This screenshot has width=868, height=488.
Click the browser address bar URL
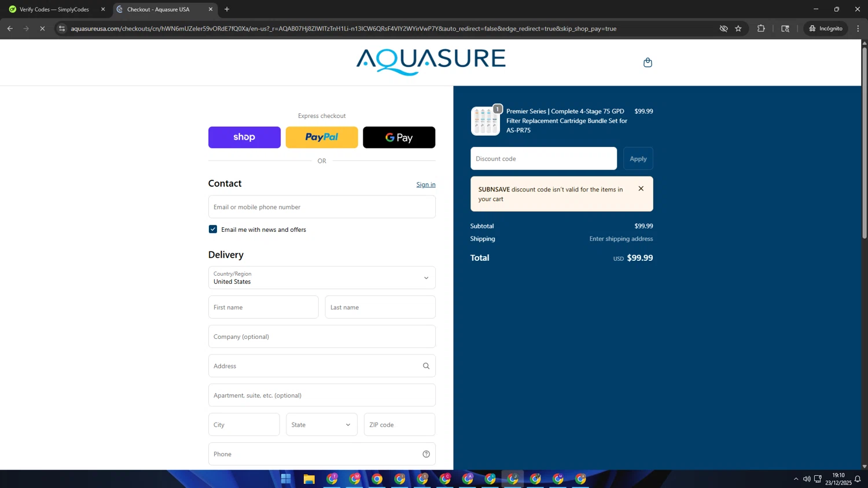(343, 28)
